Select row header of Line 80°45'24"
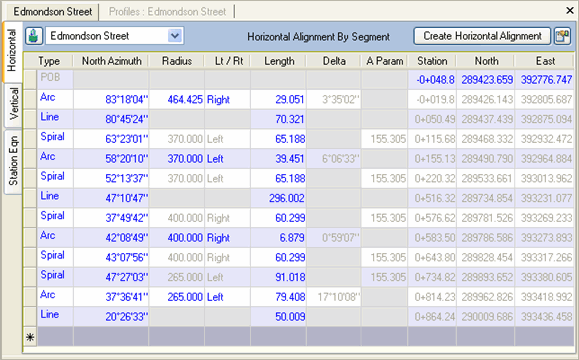Image resolution: width=579 pixels, height=360 pixels. tap(30, 119)
